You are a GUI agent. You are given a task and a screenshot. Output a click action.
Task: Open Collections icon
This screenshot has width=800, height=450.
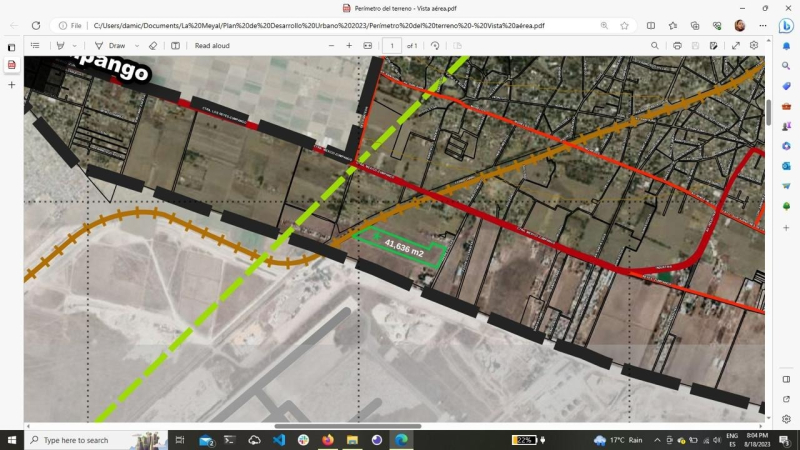pos(695,26)
